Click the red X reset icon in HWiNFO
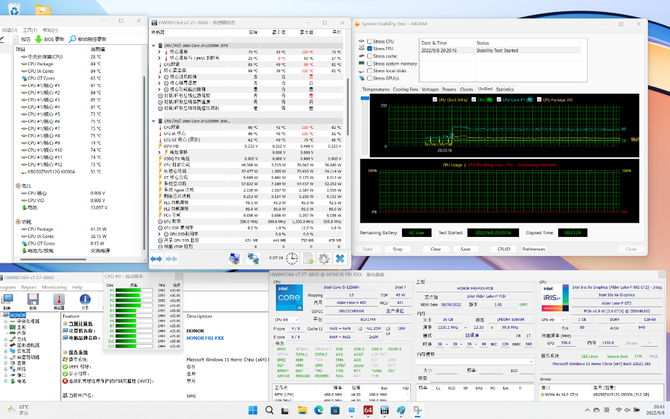 340,258
